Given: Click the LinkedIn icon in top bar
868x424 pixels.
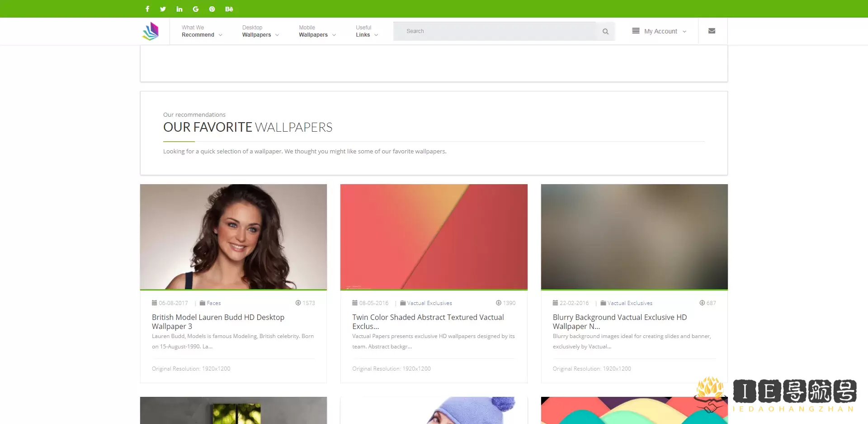Looking at the screenshot, I should click(x=179, y=9).
